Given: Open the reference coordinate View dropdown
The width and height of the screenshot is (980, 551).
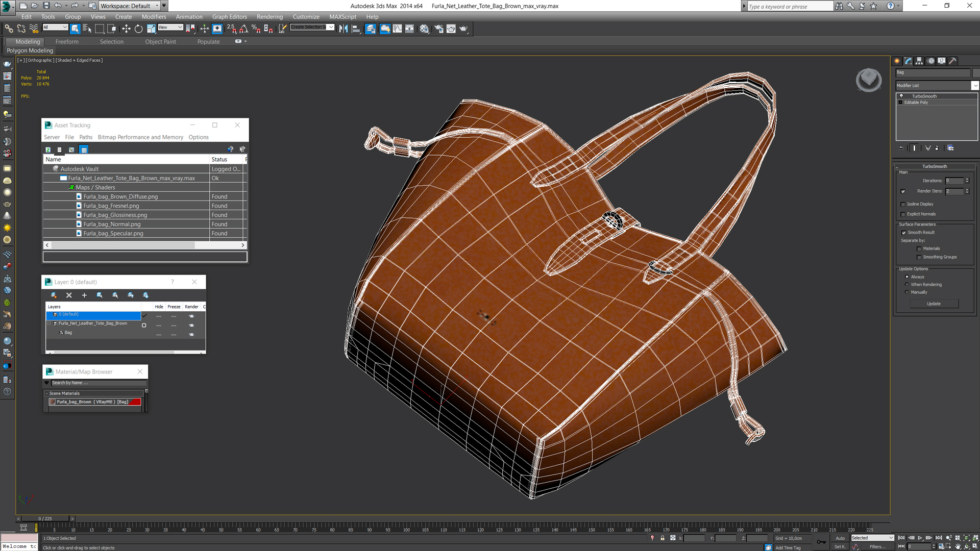Looking at the screenshot, I should click(170, 27).
